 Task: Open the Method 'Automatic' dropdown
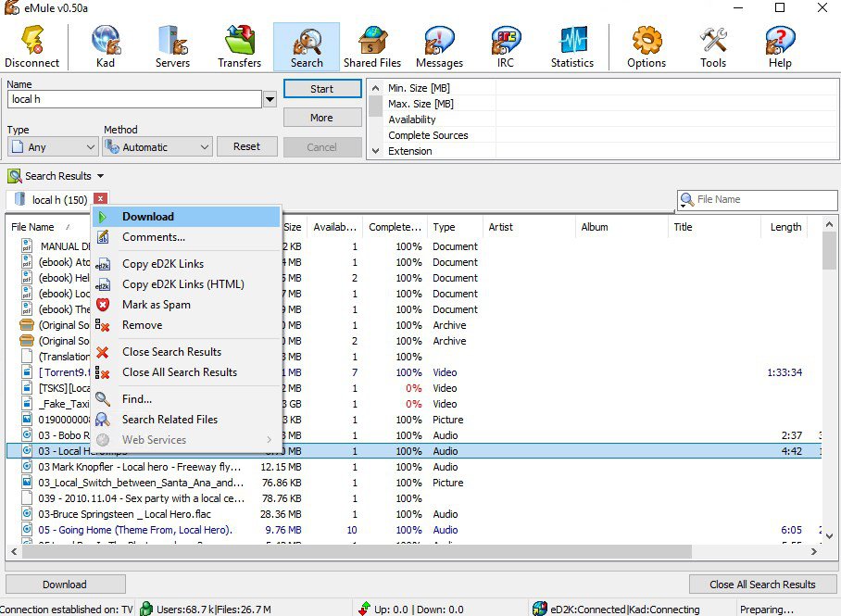pos(205,147)
